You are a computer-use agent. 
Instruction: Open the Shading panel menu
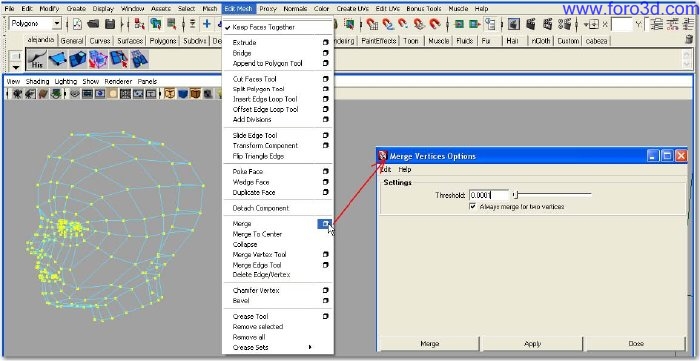(x=38, y=81)
